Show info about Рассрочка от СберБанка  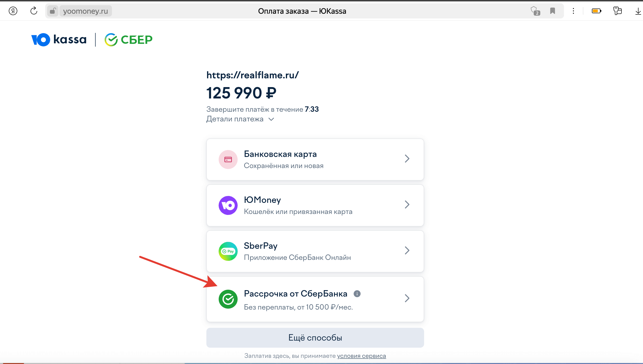pos(357,294)
